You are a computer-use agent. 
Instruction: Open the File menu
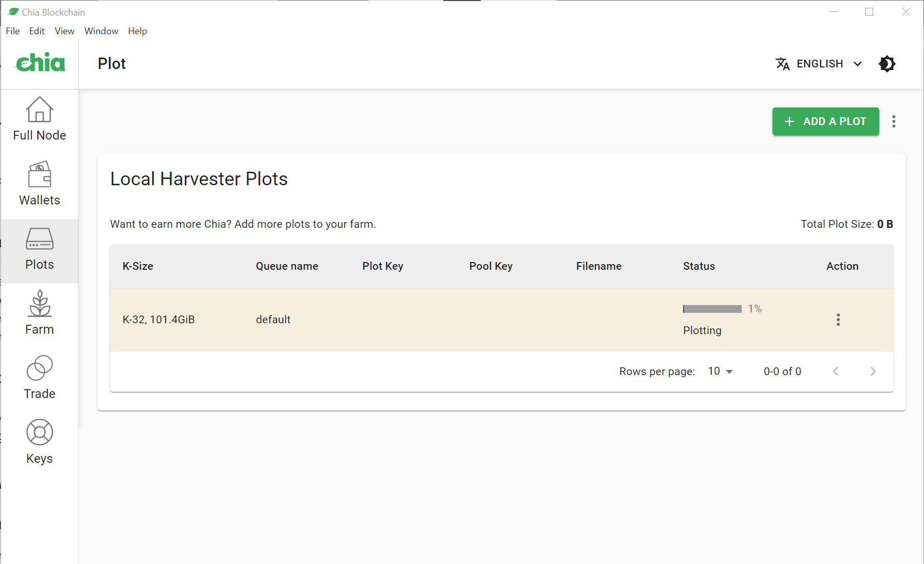tap(12, 31)
